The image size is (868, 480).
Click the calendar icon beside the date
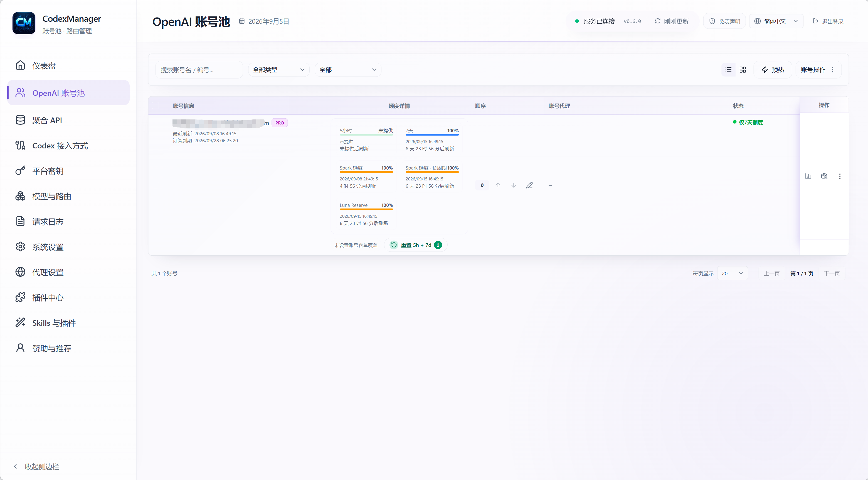click(241, 21)
